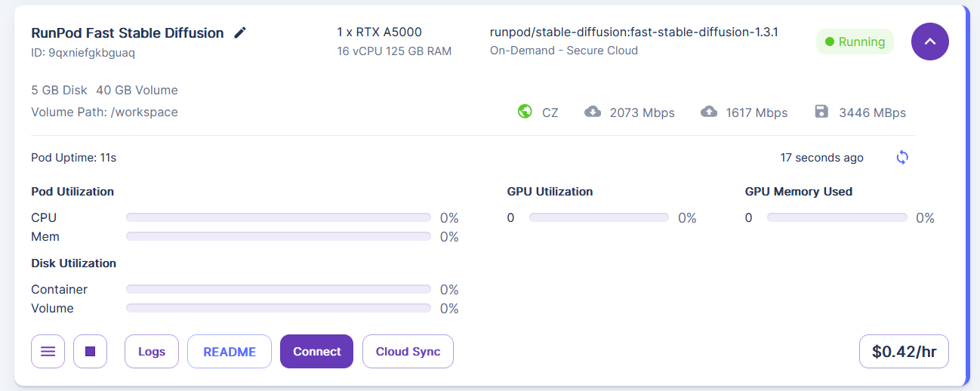Collapse the pod card with chevron button
The width and height of the screenshot is (980, 391).
coord(930,42)
